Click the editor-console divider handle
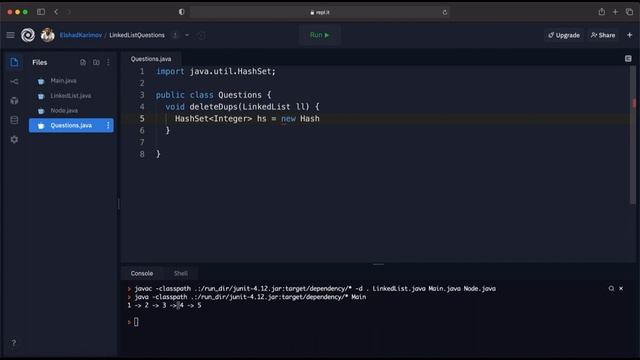Image resolution: width=640 pixels, height=360 pixels. (378, 264)
